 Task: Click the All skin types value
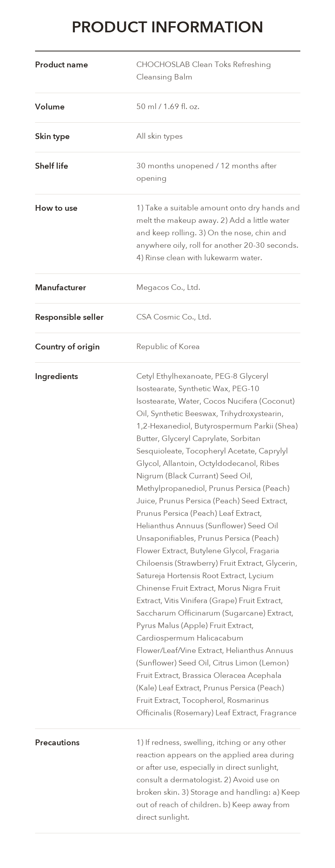(159, 136)
